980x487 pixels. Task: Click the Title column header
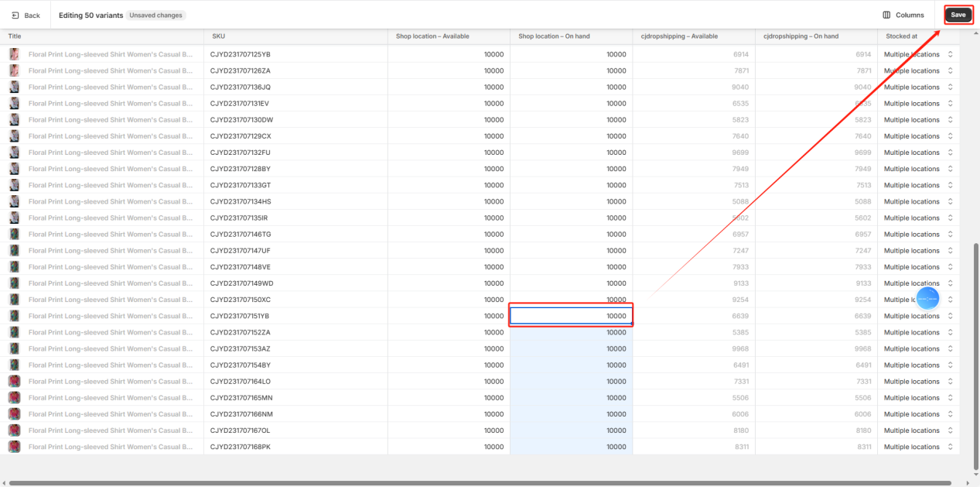tap(15, 36)
